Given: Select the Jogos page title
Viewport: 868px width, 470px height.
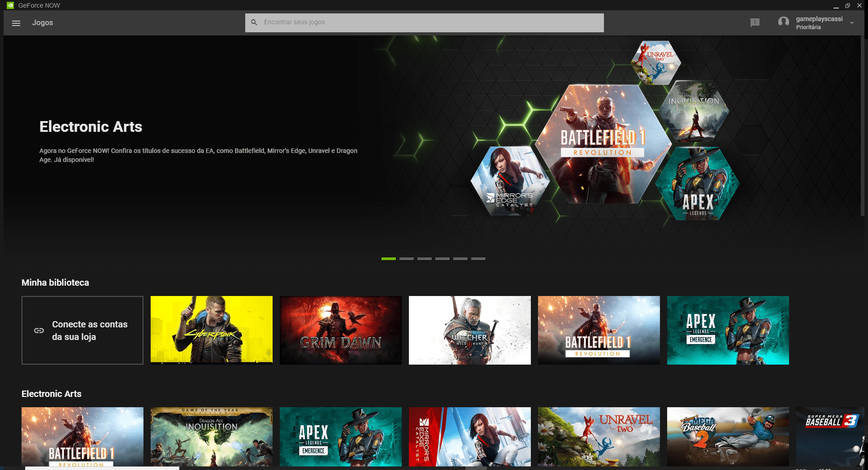Looking at the screenshot, I should [x=43, y=22].
